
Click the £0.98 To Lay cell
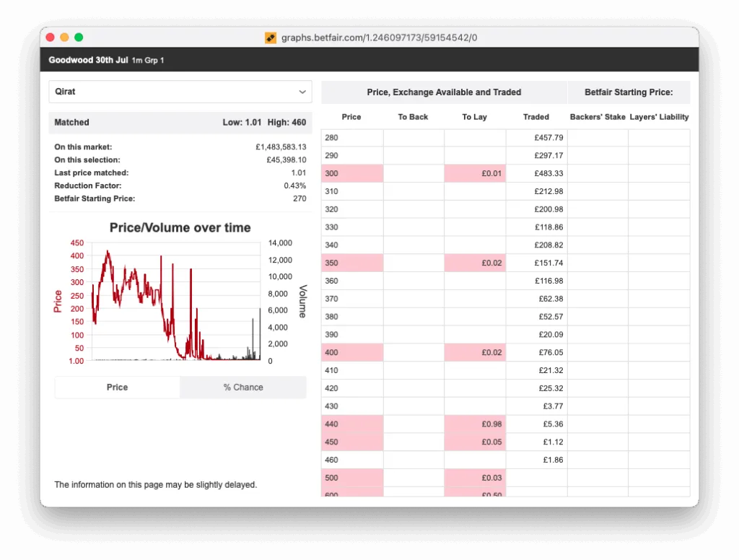pos(475,424)
